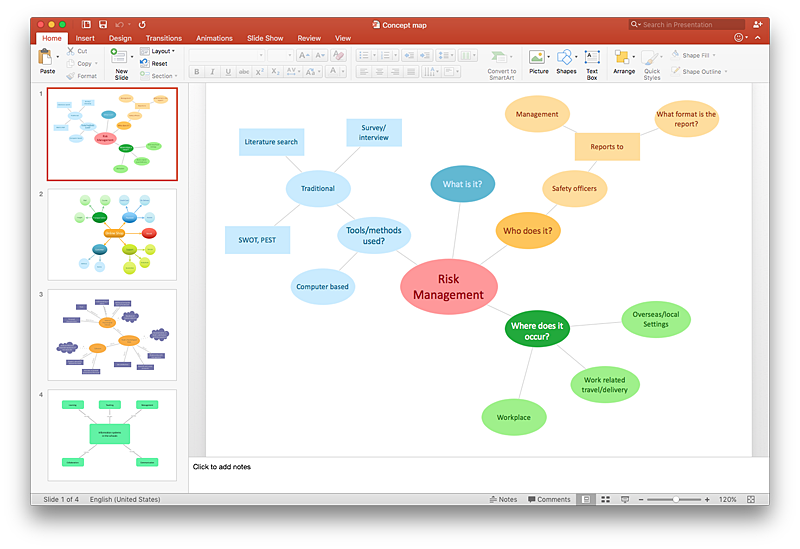Click the Reset slide button
The image size is (800, 549).
click(154, 63)
